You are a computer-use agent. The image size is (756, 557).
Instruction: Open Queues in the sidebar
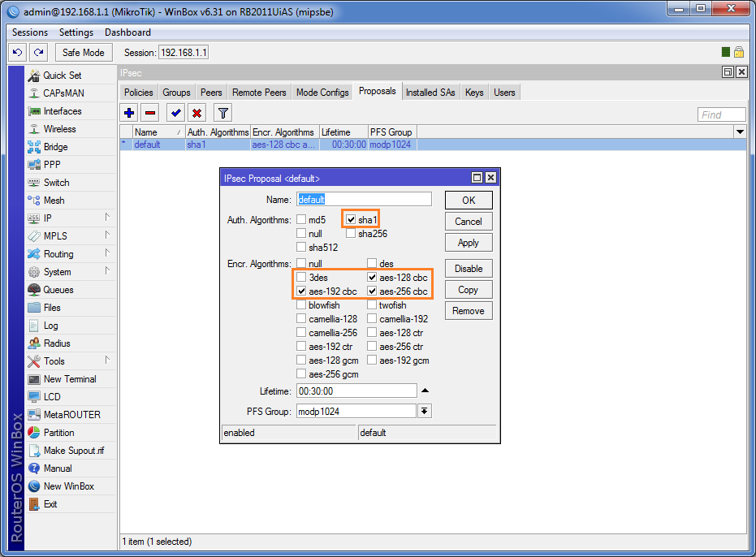[58, 290]
